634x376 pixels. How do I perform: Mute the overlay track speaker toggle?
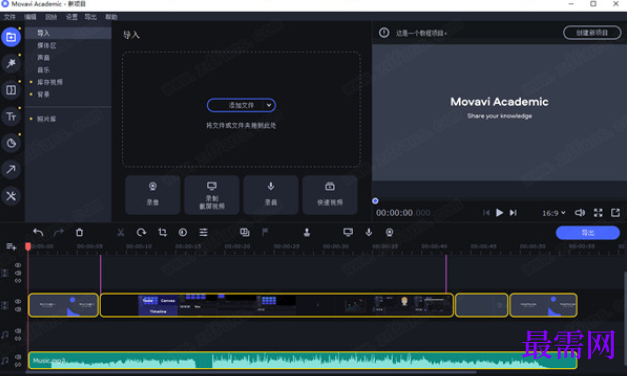click(18, 273)
